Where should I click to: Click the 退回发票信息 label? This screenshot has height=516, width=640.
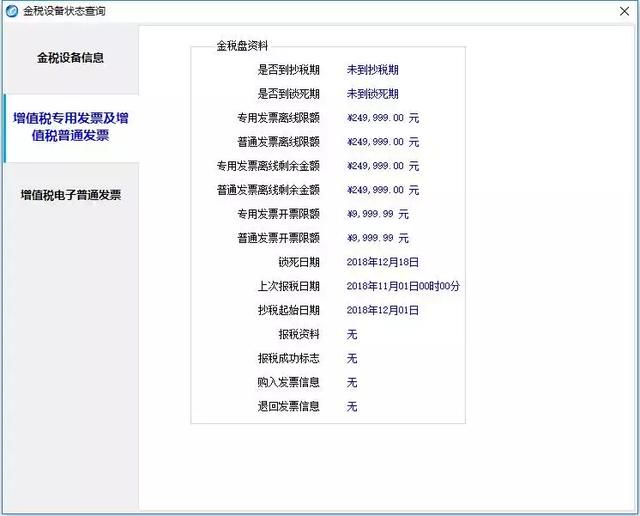pos(289,407)
